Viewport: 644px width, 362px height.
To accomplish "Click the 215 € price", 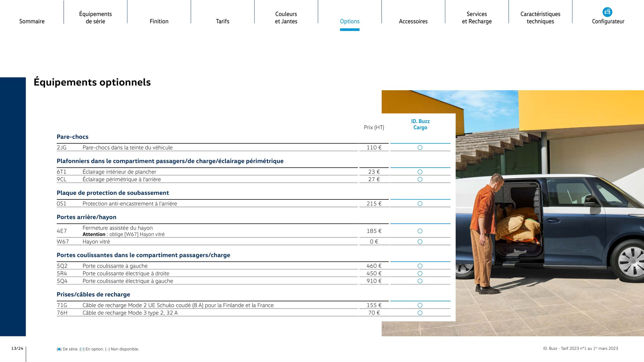I will click(x=374, y=204).
